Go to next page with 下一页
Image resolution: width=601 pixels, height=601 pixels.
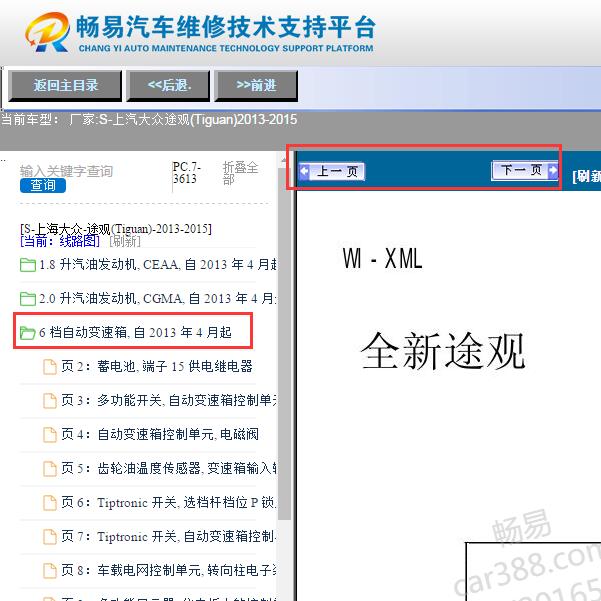pos(524,171)
